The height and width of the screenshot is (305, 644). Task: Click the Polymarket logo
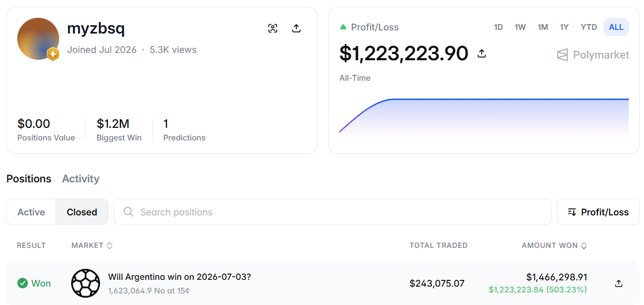[593, 55]
